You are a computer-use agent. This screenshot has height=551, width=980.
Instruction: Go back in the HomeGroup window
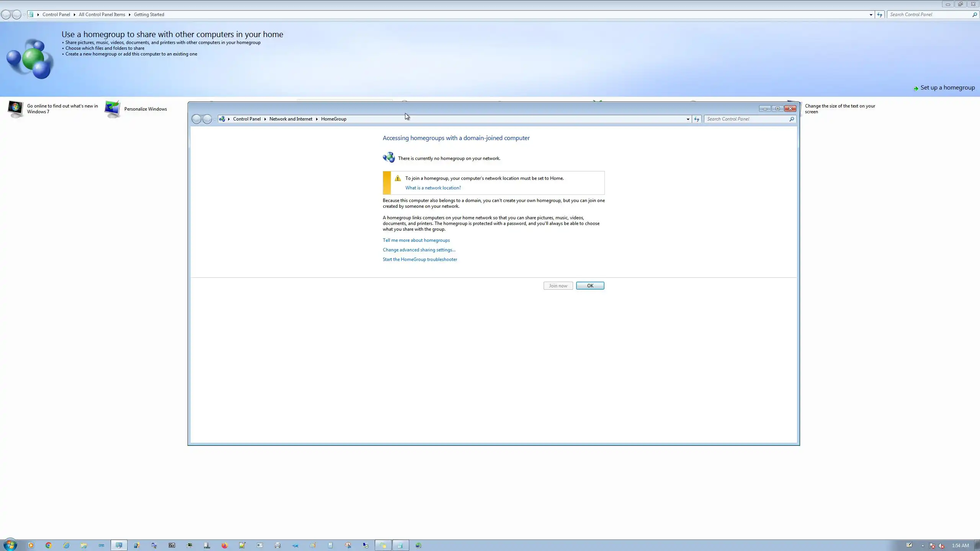point(196,119)
